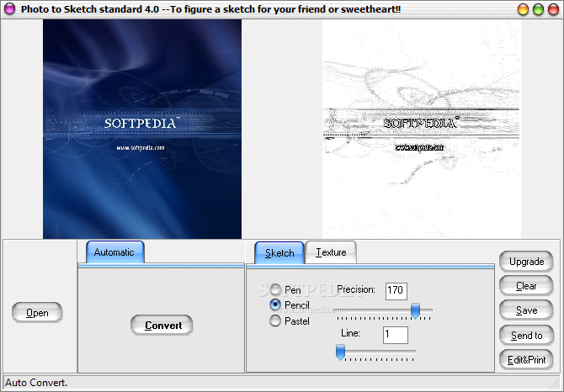Click the yellow minimize window button

click(x=523, y=9)
